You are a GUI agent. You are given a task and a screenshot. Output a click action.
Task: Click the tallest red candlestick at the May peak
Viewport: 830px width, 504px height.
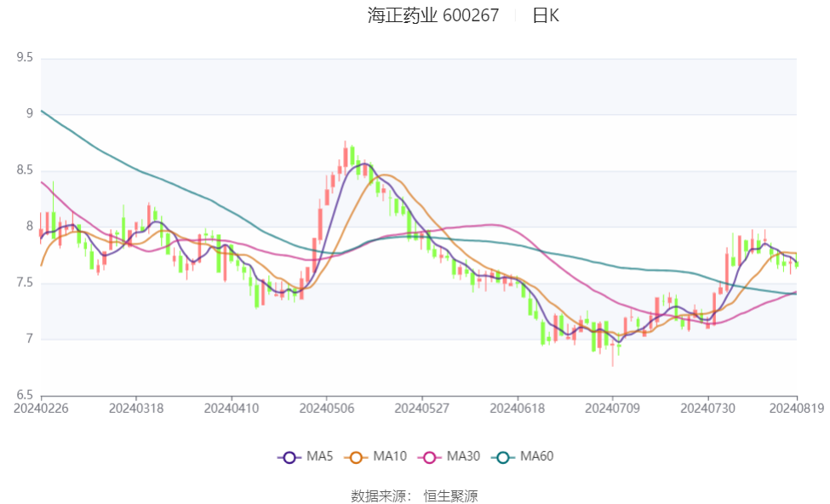(346, 156)
